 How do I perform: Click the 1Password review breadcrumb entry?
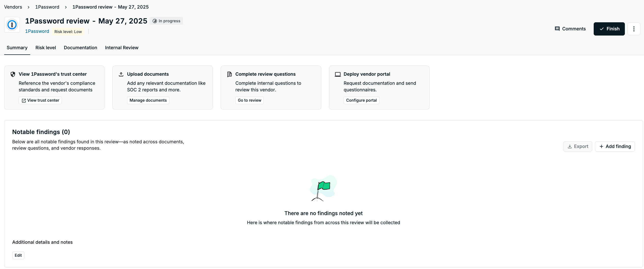110,7
